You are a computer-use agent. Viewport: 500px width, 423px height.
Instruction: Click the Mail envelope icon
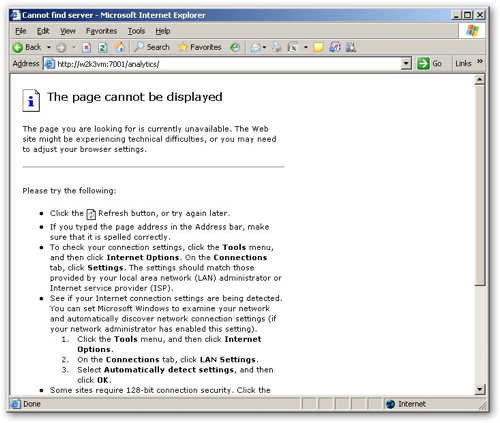(x=256, y=48)
